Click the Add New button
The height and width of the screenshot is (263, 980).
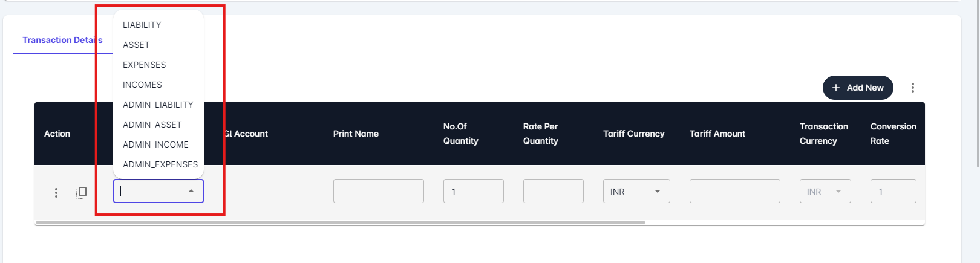(x=858, y=88)
